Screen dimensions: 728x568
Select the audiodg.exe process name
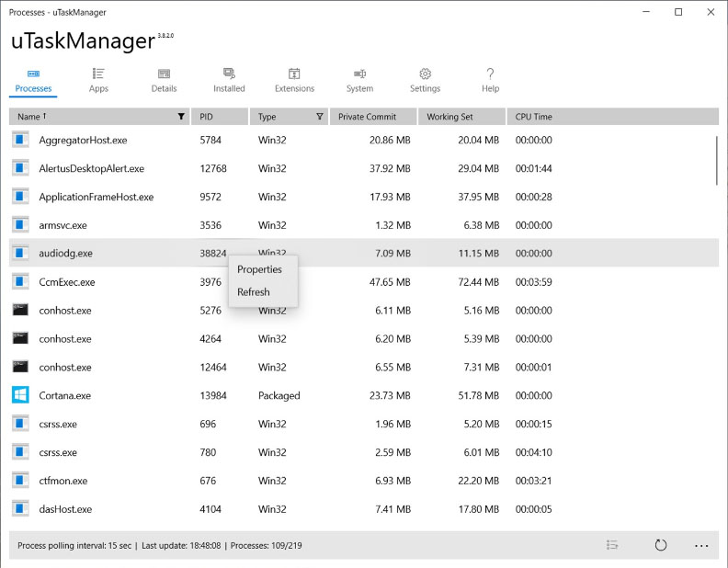(x=65, y=254)
